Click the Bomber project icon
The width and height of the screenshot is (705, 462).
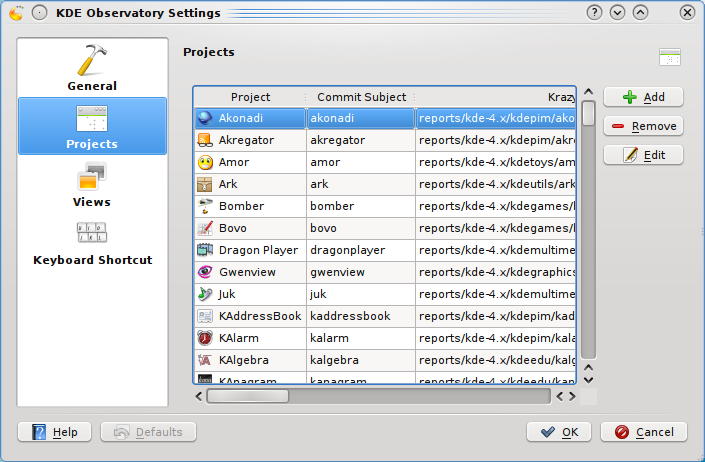point(205,206)
